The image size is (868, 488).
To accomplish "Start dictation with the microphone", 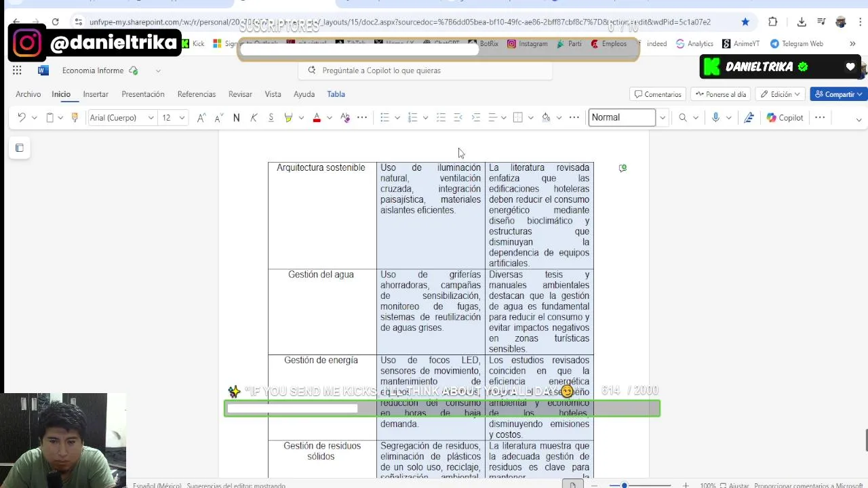I will [x=715, y=118].
